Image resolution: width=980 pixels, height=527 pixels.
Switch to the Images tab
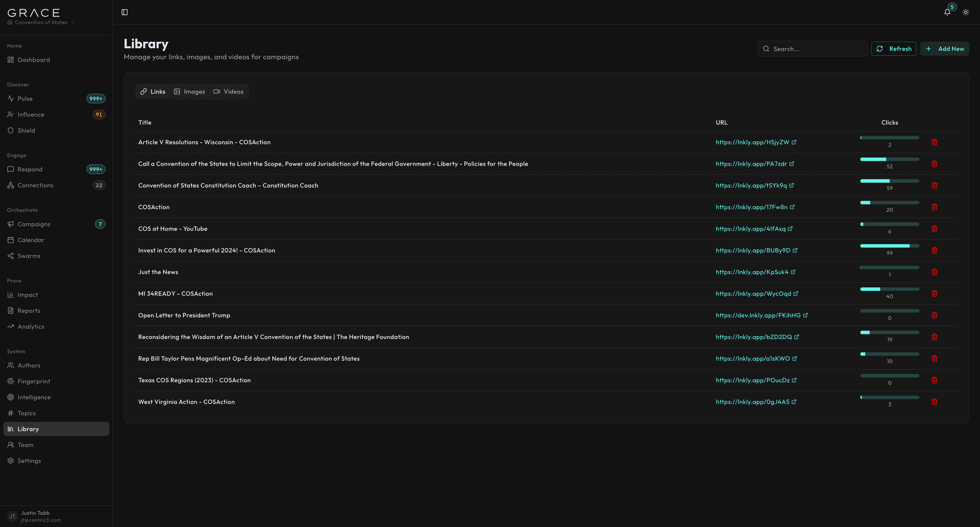pyautogui.click(x=189, y=91)
